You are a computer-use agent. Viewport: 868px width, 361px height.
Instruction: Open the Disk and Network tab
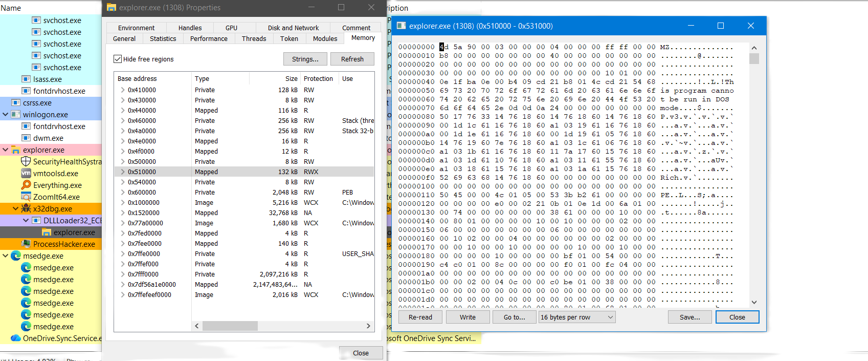coord(293,28)
